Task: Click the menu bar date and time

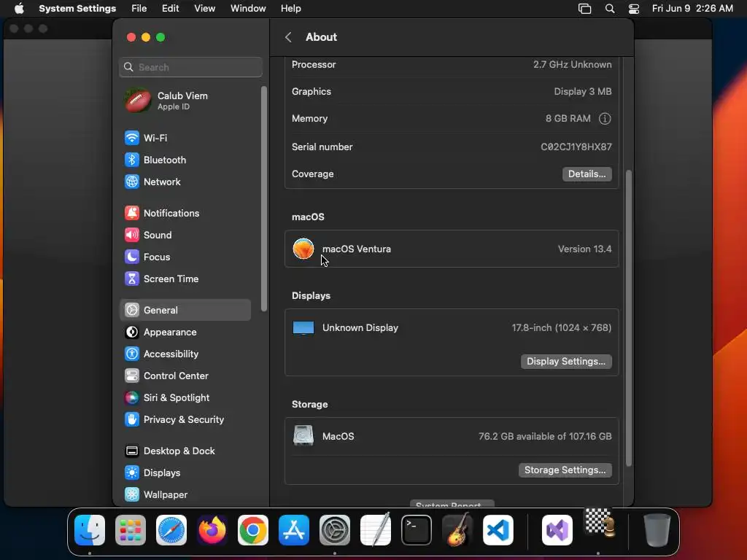Action: (x=692, y=9)
